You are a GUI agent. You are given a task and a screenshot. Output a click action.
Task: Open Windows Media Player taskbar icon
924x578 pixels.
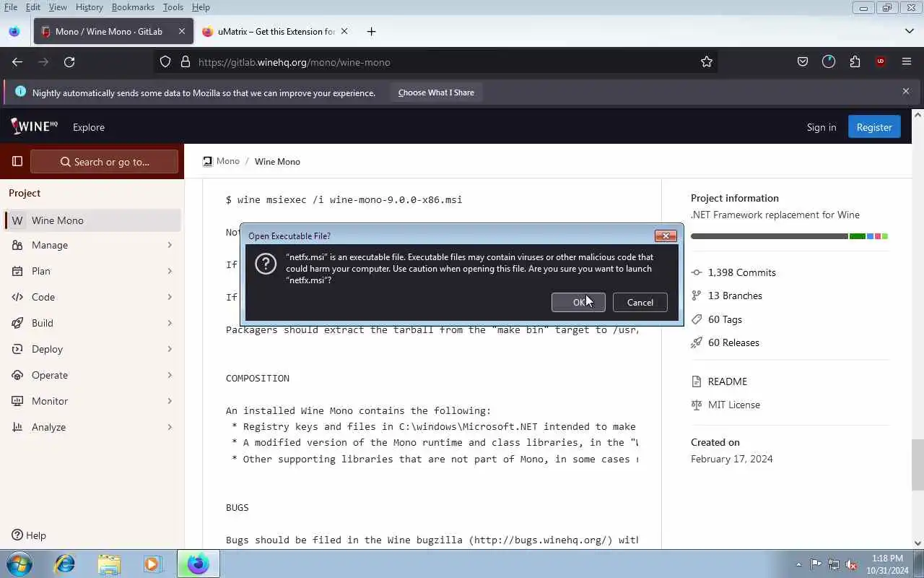click(x=152, y=564)
